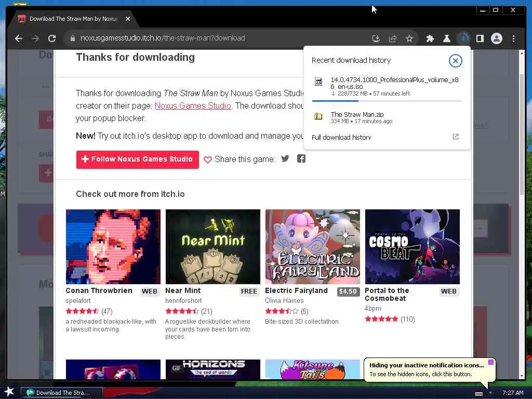Click the Download The Stra... taskbar button
The image size is (532, 399).
[62, 393]
